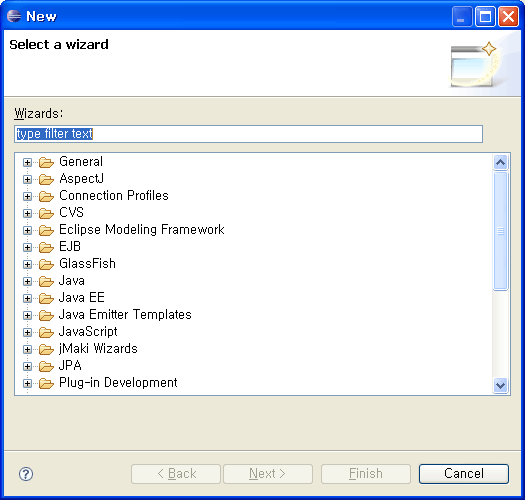Expand the EJB category
This screenshot has height=500, width=525.
tap(27, 247)
